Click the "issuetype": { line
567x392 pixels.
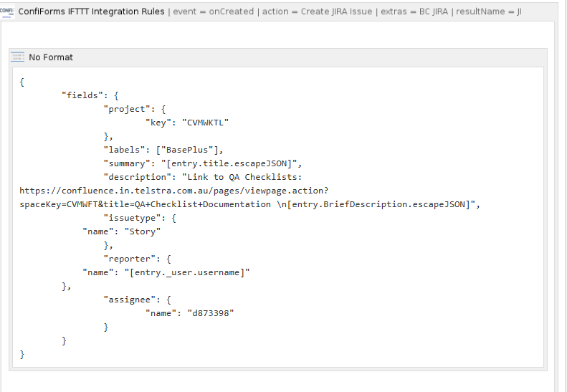pos(140,218)
